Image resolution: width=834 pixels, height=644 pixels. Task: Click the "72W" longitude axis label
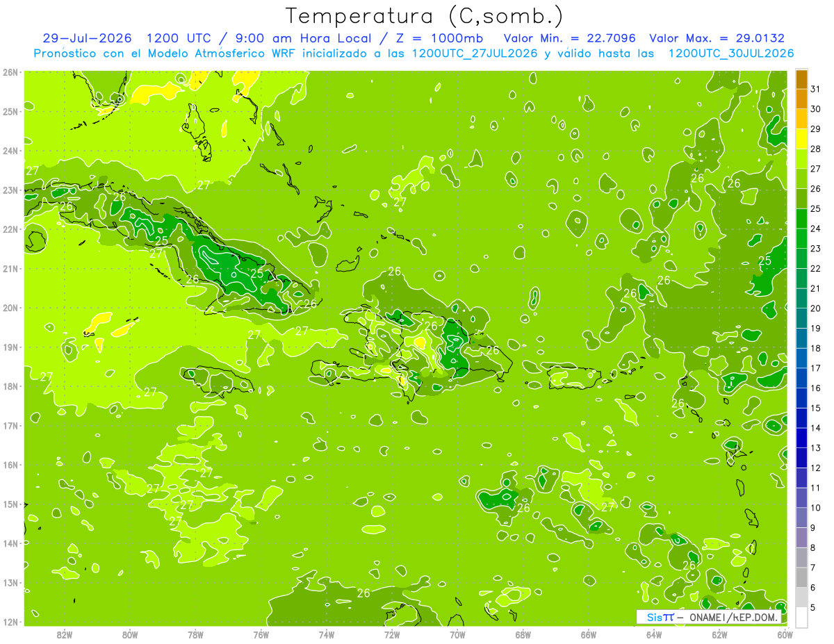point(392,634)
